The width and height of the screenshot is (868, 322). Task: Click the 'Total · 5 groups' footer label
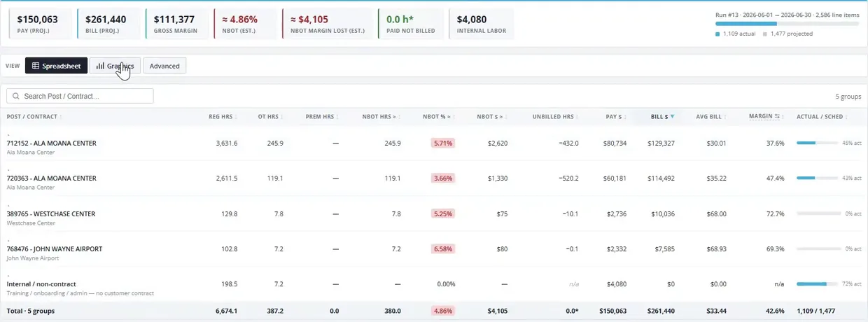point(31,310)
